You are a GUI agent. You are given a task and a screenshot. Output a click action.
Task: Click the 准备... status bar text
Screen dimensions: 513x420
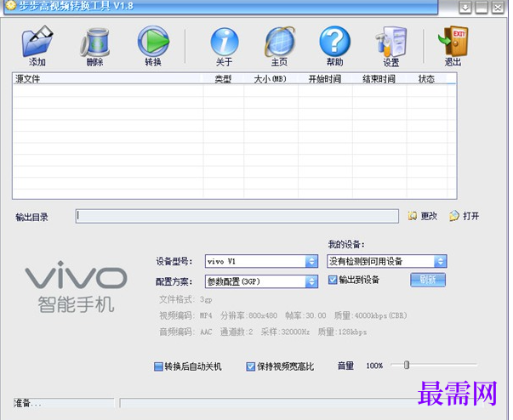(28, 403)
